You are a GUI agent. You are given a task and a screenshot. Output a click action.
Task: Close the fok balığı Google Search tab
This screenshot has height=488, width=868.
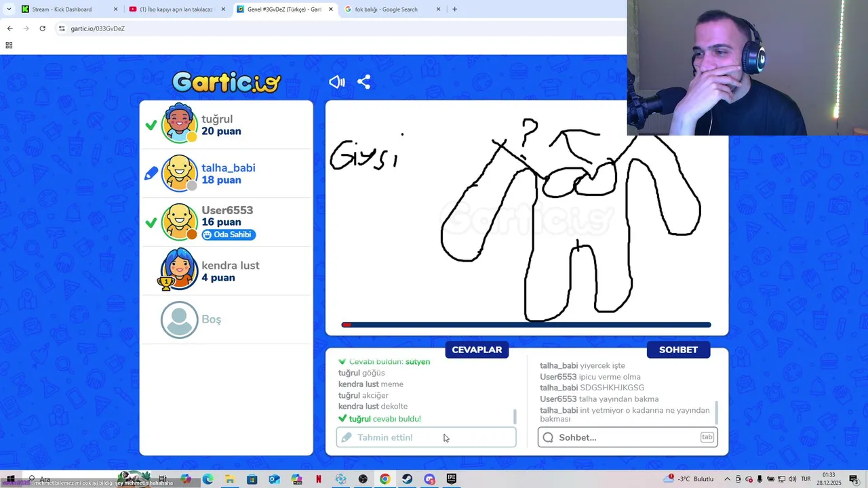click(x=438, y=9)
